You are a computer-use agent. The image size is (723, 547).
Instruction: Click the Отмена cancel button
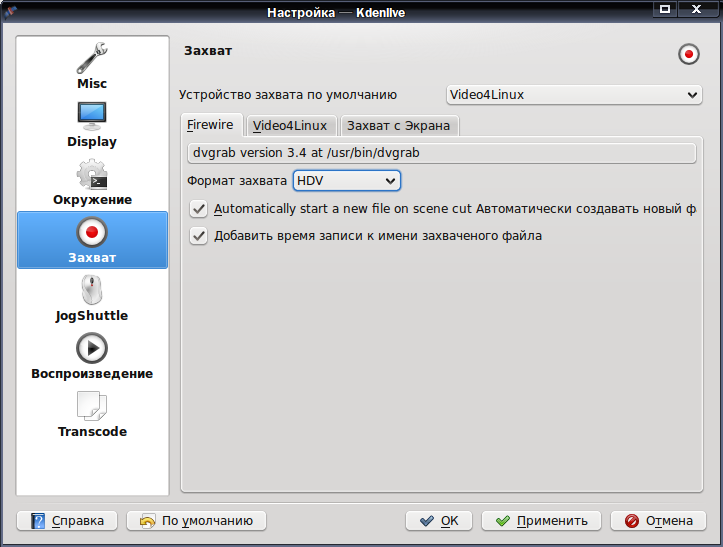click(658, 521)
